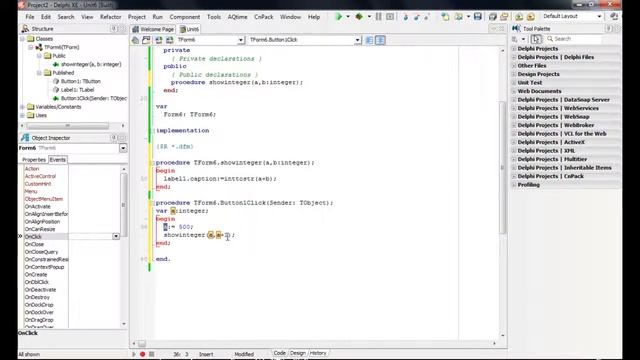
Task: Pin the Structure panel
Action: pos(113,29)
